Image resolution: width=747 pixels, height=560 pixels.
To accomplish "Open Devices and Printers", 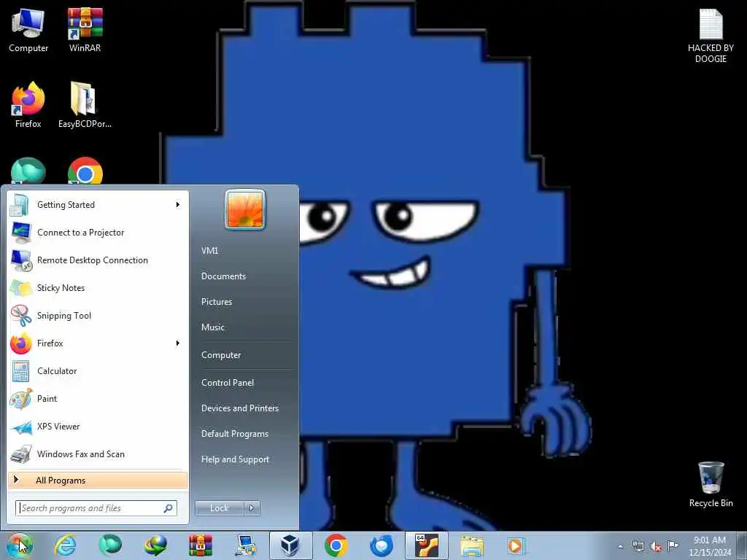I will (x=239, y=408).
